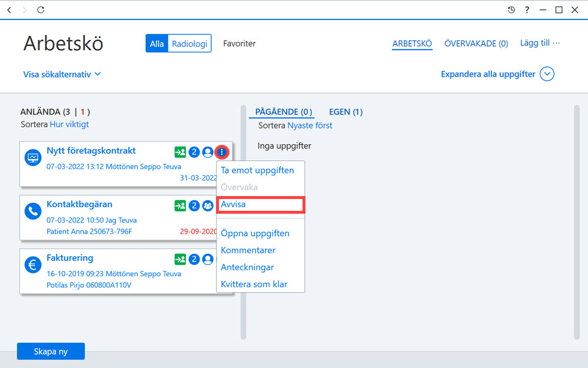Screen dimensions: 588x368
Task: Click the phone icon on Kontaktbegäran
Action: tap(33, 211)
